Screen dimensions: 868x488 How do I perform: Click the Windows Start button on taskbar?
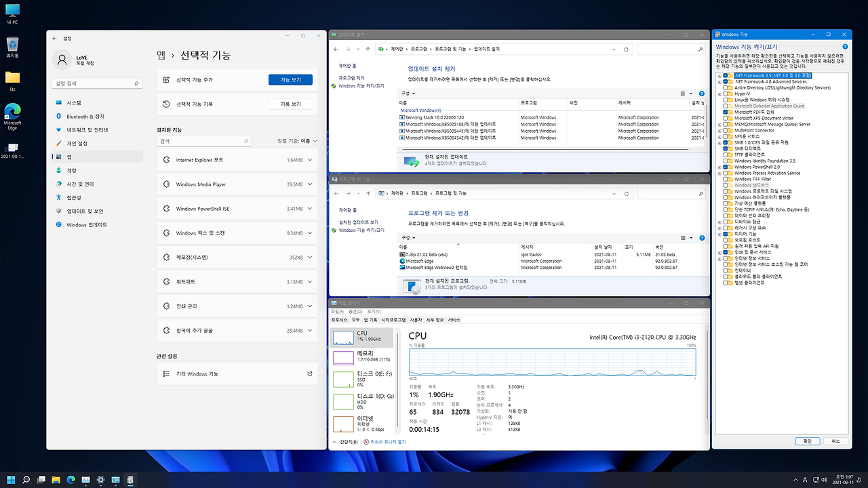pos(11,480)
